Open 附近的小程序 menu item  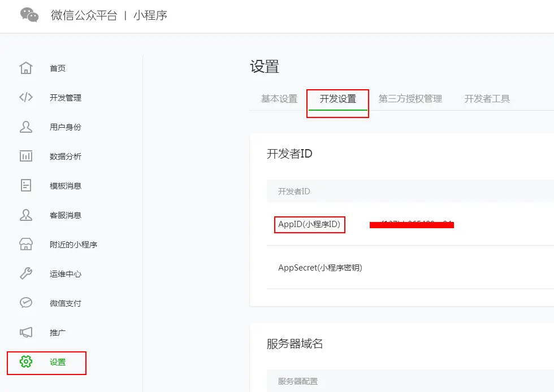click(x=73, y=245)
